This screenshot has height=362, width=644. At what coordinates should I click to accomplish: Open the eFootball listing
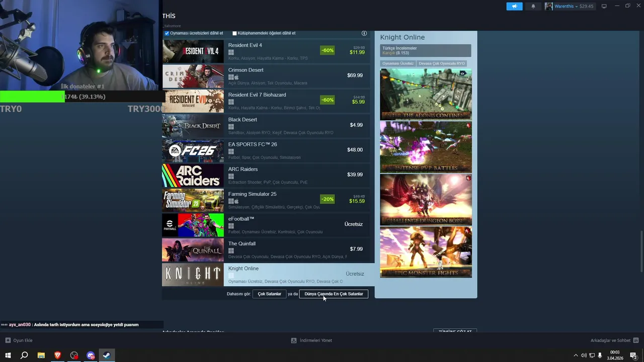(x=266, y=224)
